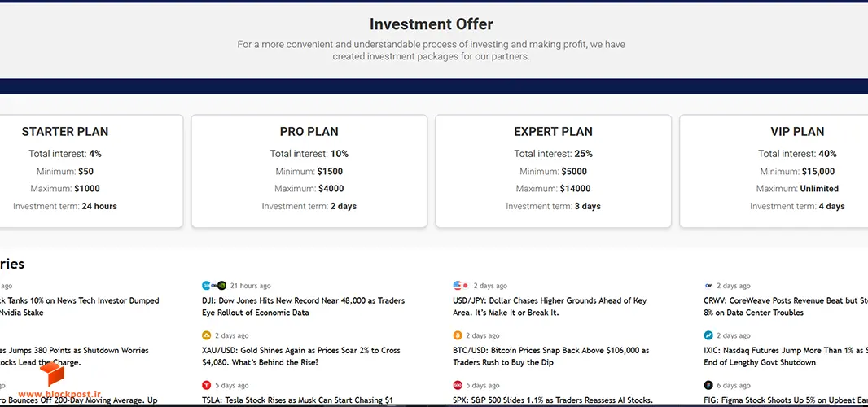Select the PRO PLAN card

pos(309,171)
